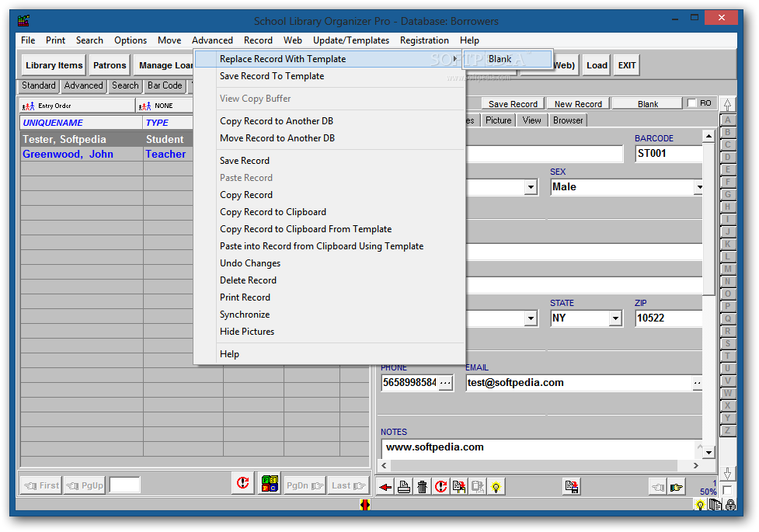This screenshot has height=532, width=759.
Task: Toggle the checkbox below the index down arrow
Action: [727, 490]
